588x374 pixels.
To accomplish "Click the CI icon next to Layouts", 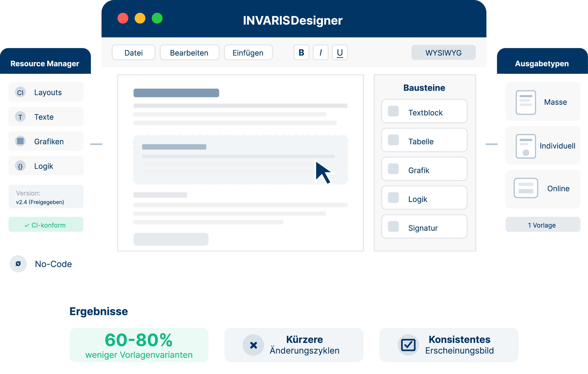I will tap(20, 92).
